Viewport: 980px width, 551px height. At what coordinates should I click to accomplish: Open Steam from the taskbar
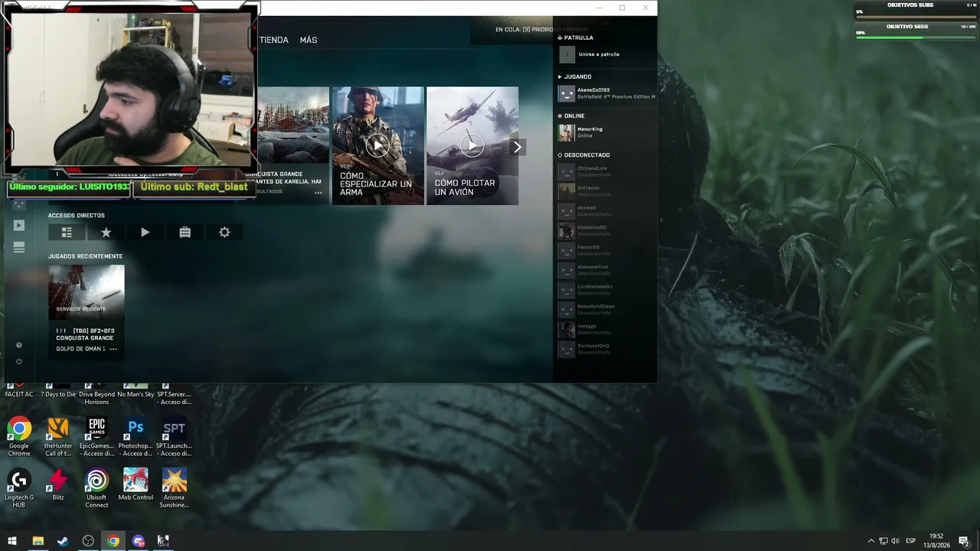pyautogui.click(x=63, y=541)
